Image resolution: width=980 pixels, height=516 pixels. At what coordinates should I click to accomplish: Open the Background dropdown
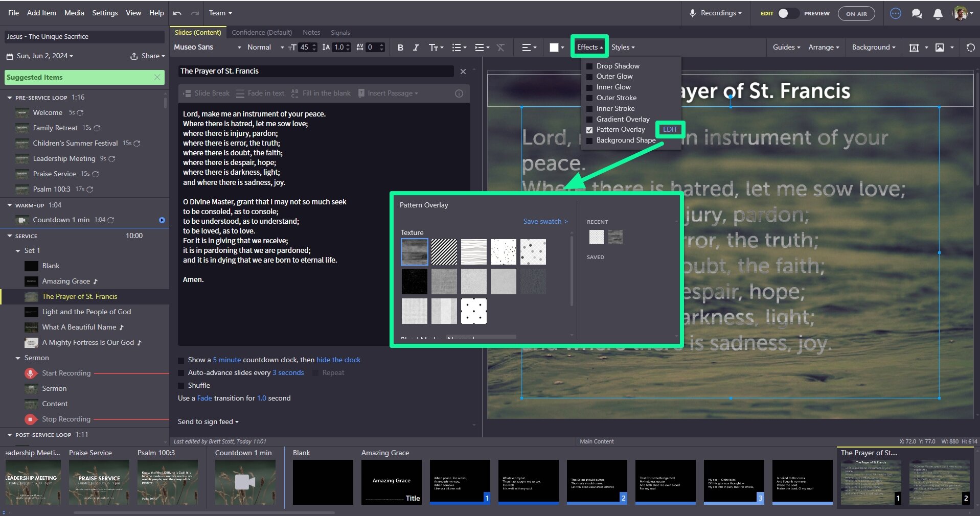coord(873,48)
